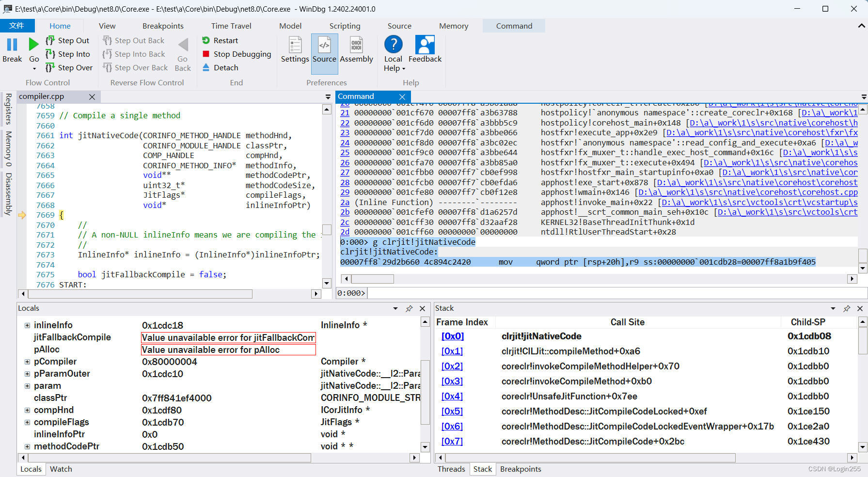Close the Locals panel

pos(423,308)
